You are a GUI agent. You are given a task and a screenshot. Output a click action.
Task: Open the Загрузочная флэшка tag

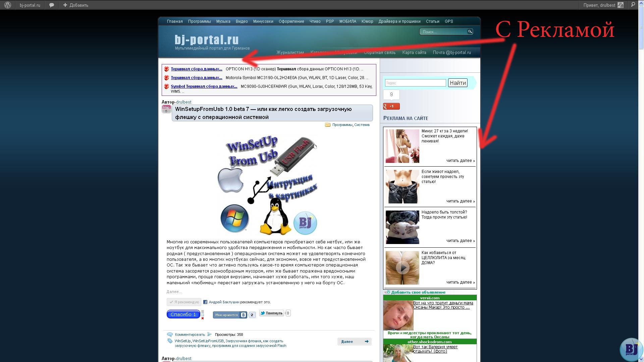click(x=243, y=341)
